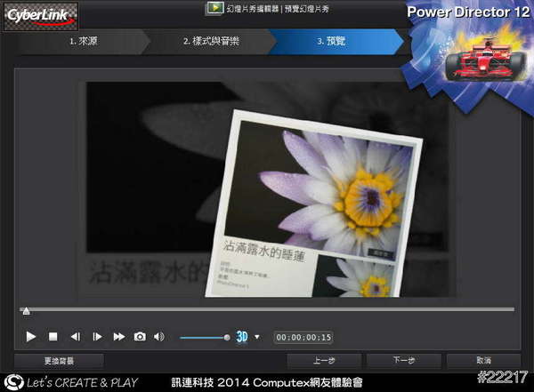Go to step 1 來源 tab
The height and width of the screenshot is (392, 534).
click(84, 42)
